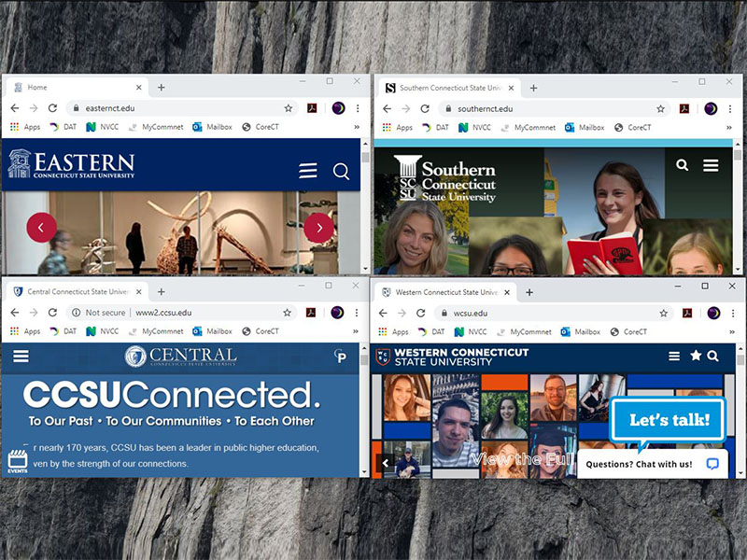Screen dimensions: 747x560
Task: Open hamburger menu on Eastern website
Action: click(308, 171)
